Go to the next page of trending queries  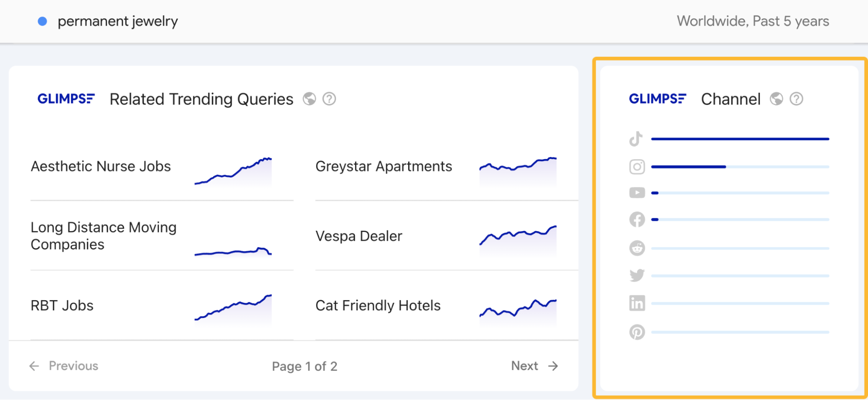pyautogui.click(x=534, y=366)
